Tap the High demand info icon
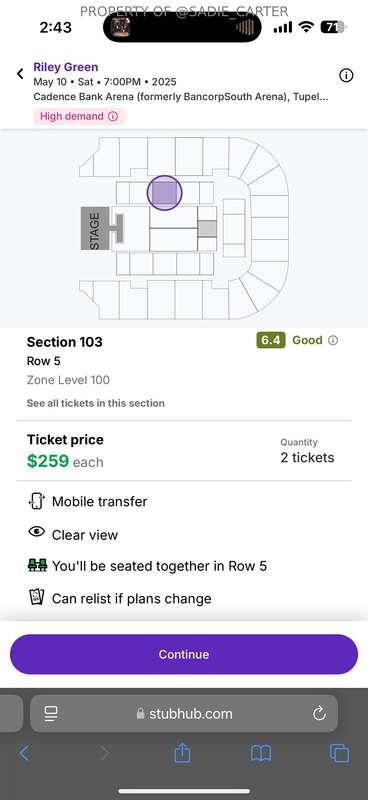The image size is (368, 800). point(113,116)
